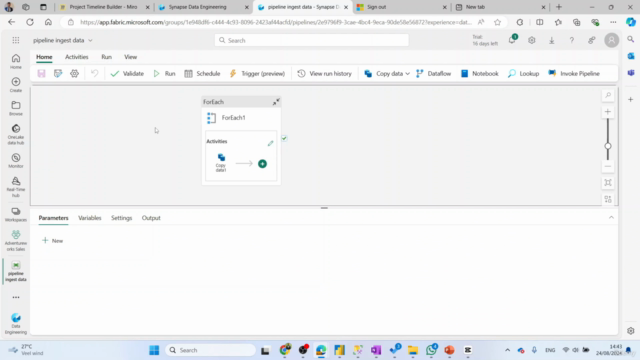Image resolution: width=640 pixels, height=360 pixels.
Task: Open Workspaces in left navigation
Action: 16,214
